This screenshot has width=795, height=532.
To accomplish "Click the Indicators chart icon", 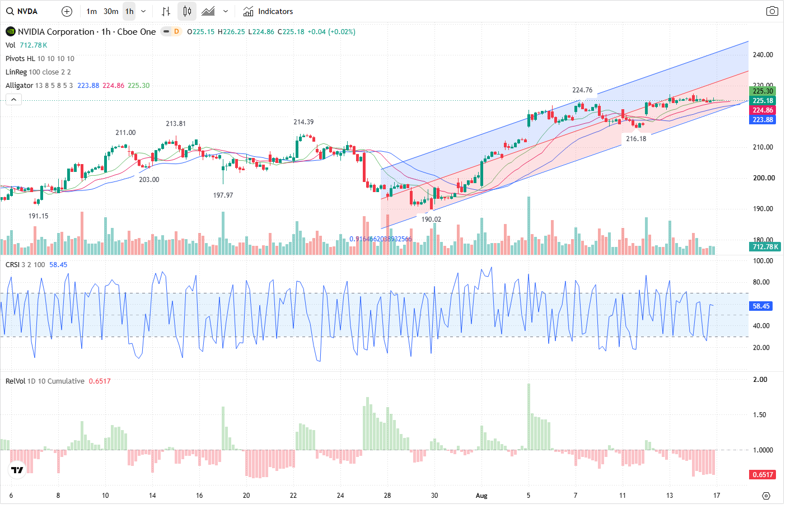I will point(249,11).
